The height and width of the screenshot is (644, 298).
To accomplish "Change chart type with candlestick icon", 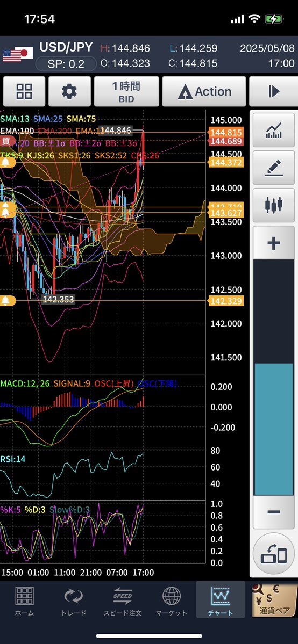I will click(274, 205).
